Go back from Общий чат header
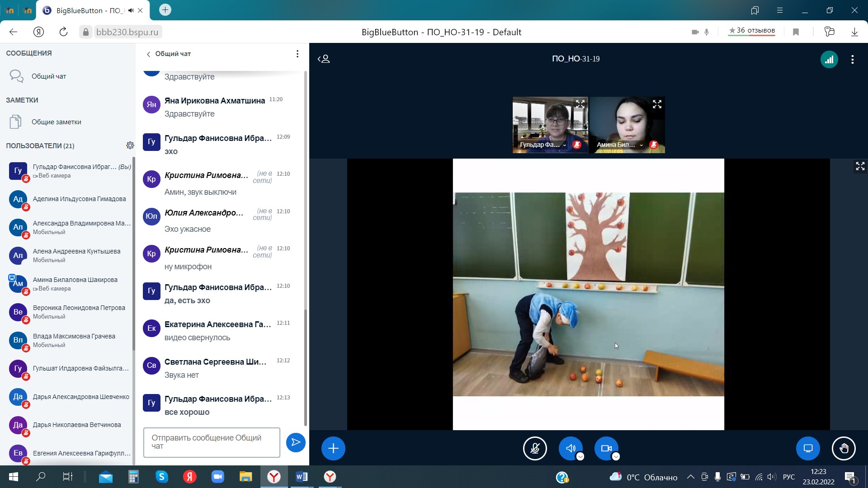Image resolution: width=868 pixels, height=488 pixels. tap(148, 54)
